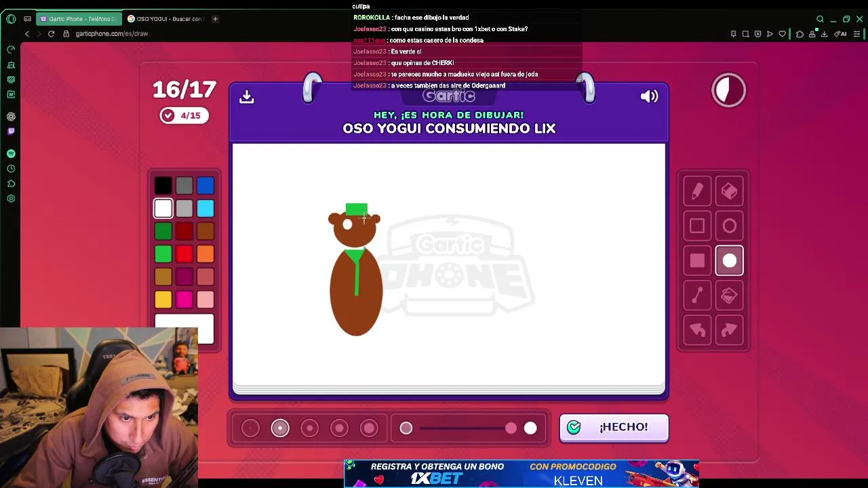
Task: Select the third brush size
Action: click(x=310, y=428)
